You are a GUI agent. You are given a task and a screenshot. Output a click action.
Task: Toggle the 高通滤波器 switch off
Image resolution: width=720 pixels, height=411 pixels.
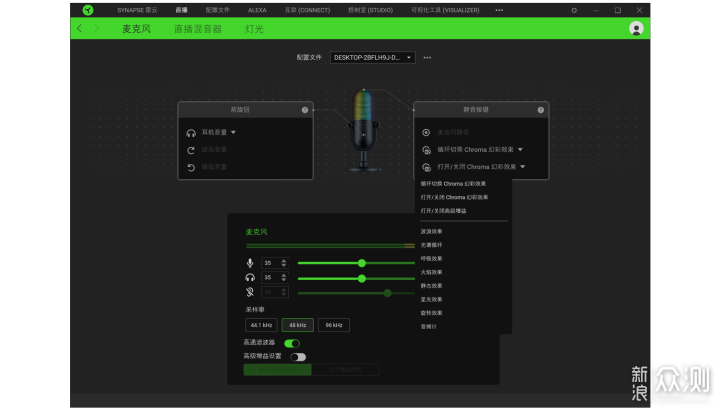pyautogui.click(x=292, y=343)
